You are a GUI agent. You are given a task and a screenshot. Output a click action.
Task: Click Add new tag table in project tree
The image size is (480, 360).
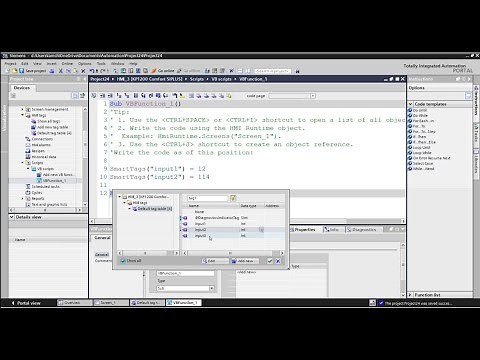tap(52, 127)
